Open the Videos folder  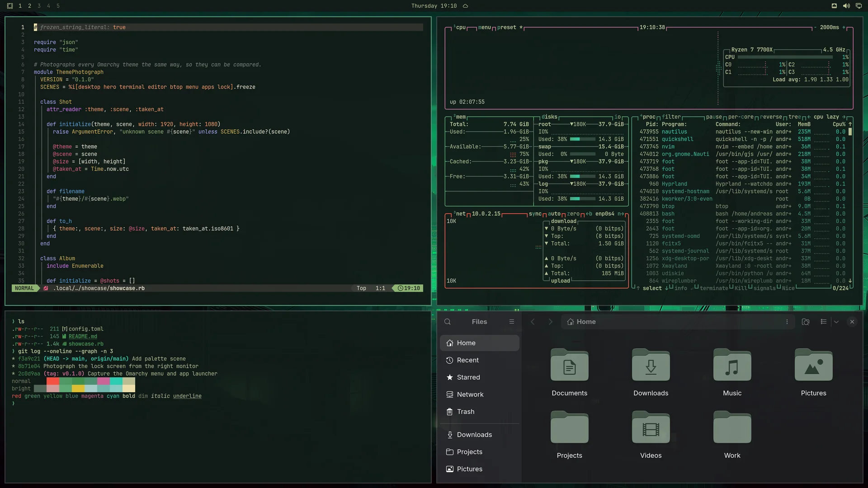(x=651, y=436)
